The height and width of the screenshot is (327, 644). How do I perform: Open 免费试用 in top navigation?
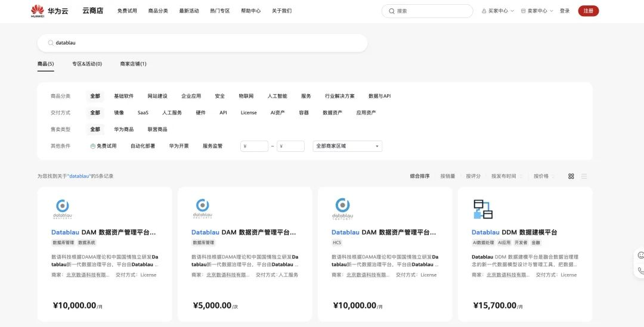click(x=127, y=11)
